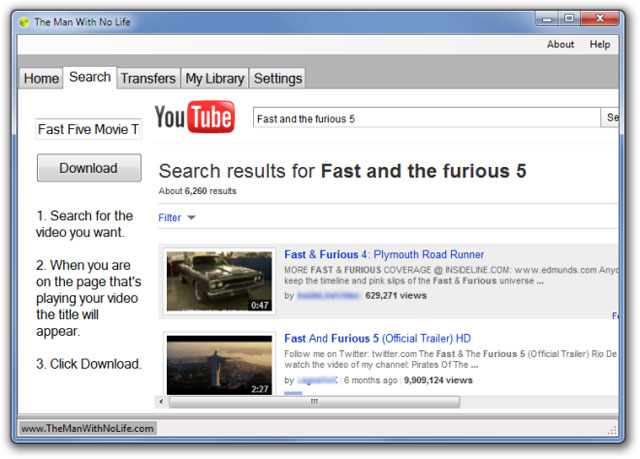Open Fast & Furious 4: Plymouth Road Runner link
This screenshot has height=459, width=640.
coord(384,255)
